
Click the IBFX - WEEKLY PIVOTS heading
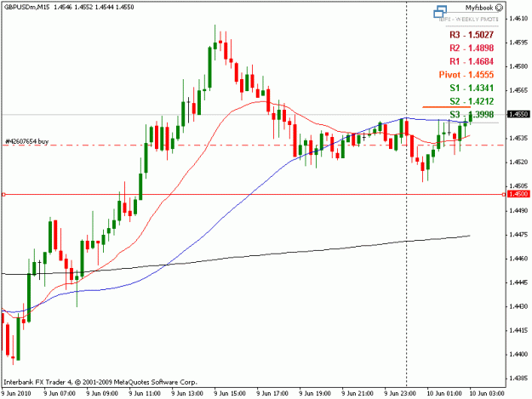pyautogui.click(x=469, y=20)
